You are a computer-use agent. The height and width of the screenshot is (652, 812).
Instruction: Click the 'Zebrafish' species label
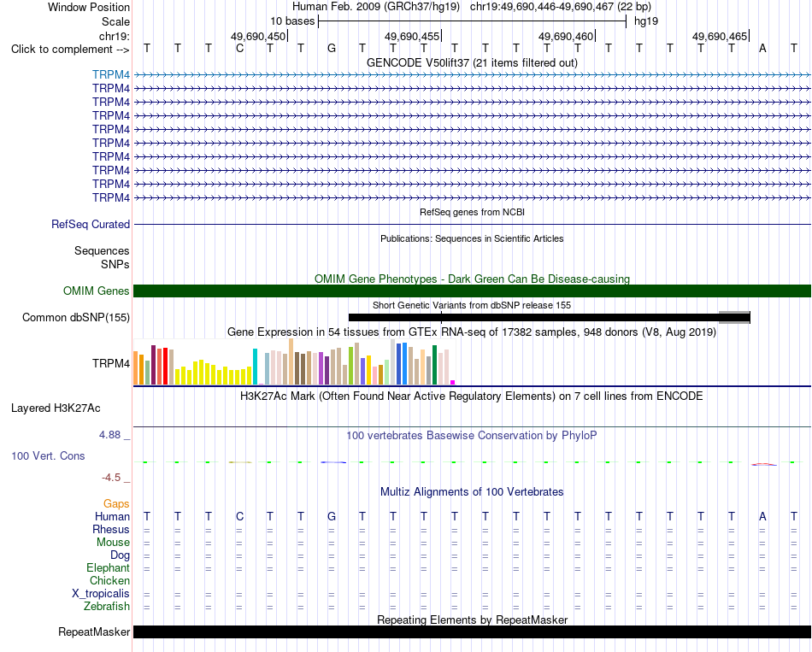tap(107, 607)
